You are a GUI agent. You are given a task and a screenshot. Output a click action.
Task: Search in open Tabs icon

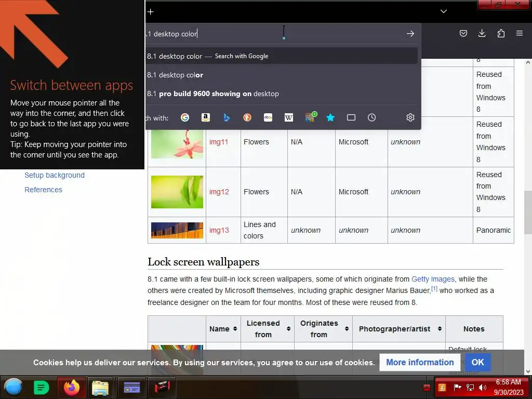point(351,118)
